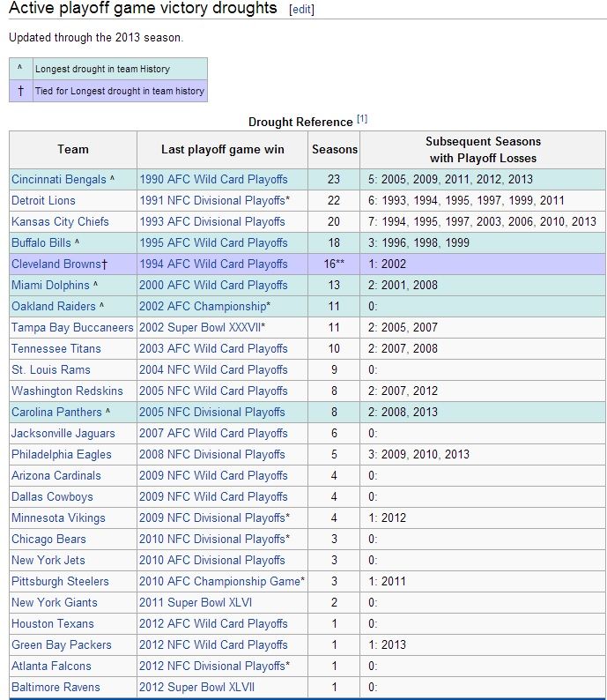
Task: Open the 2009 NFC Divisional Playoffs link
Action: point(211,518)
